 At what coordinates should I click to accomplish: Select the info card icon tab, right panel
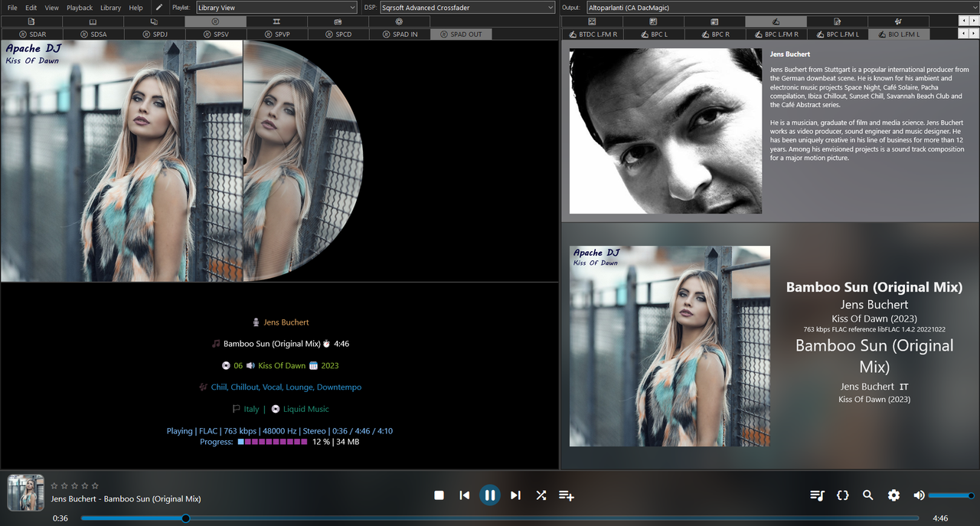tap(714, 21)
